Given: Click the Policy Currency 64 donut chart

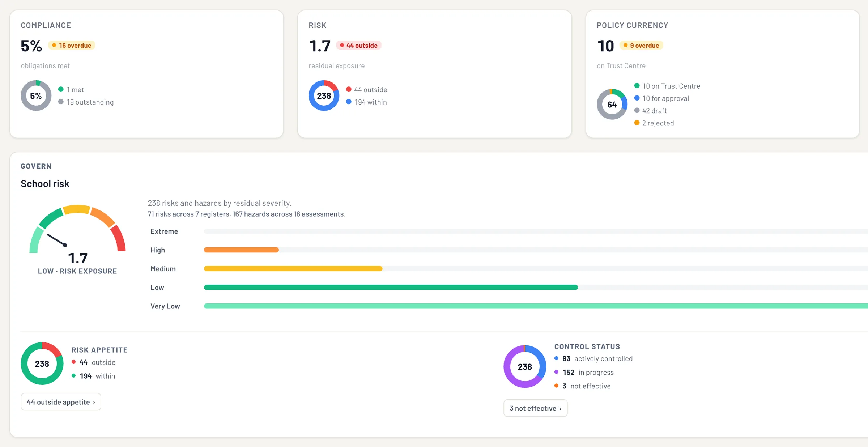Looking at the screenshot, I should pos(612,104).
